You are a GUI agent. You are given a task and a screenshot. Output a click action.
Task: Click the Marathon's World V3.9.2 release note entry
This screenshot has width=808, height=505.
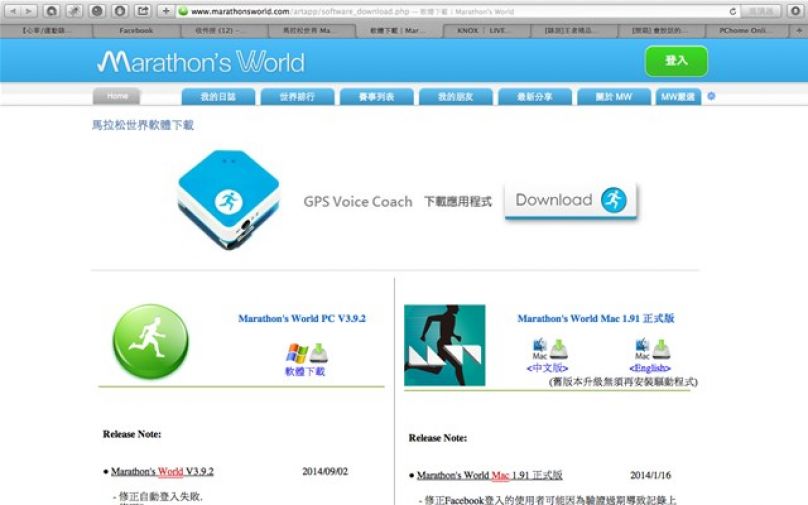[x=162, y=471]
